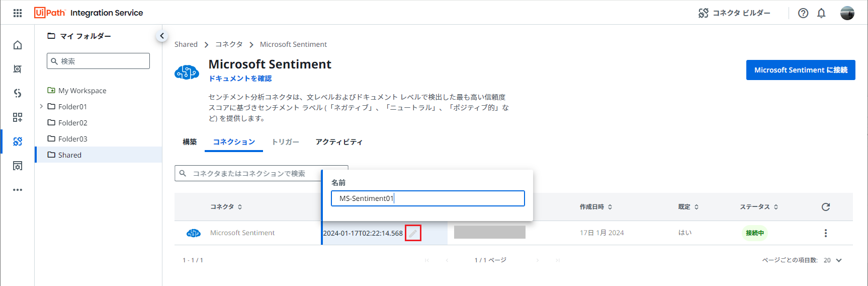Open Integration Service sidebar icon
The image size is (868, 286).
click(18, 141)
